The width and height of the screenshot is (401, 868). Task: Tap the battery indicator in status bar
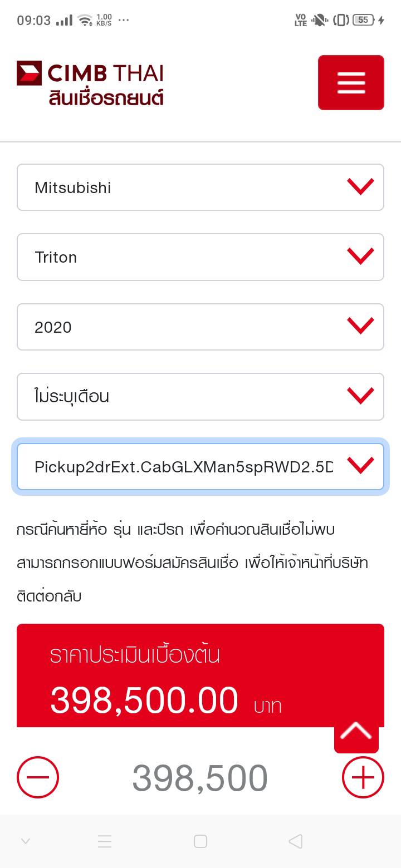point(364,20)
